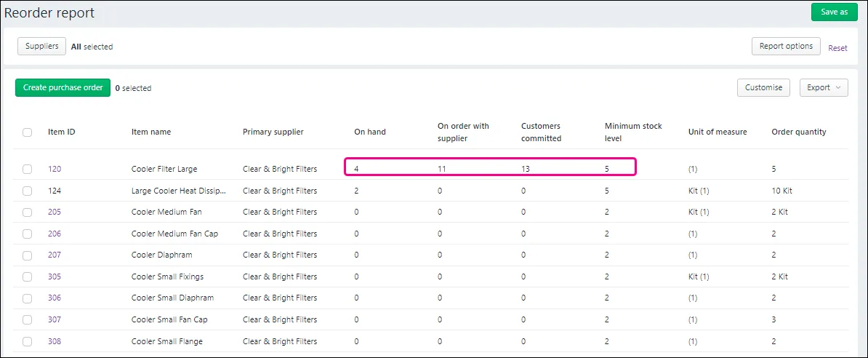
Task: Tick checkbox beside Cooler Small Flange
Action: click(27, 341)
